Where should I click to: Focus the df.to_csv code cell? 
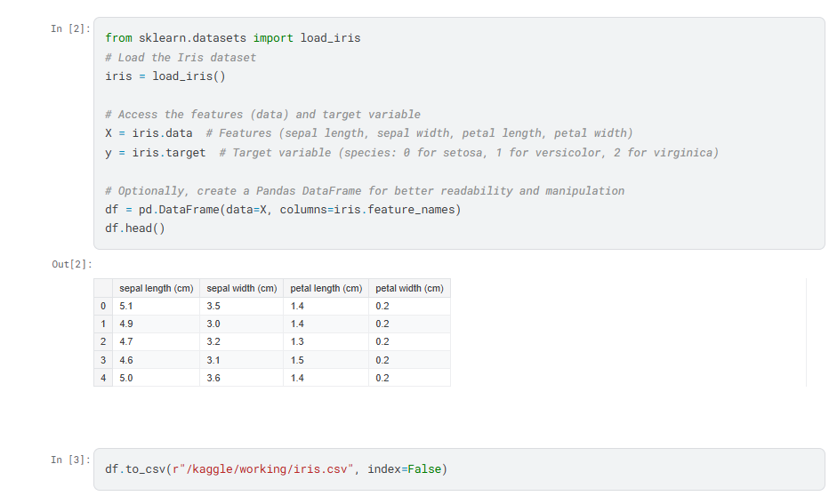pos(458,469)
